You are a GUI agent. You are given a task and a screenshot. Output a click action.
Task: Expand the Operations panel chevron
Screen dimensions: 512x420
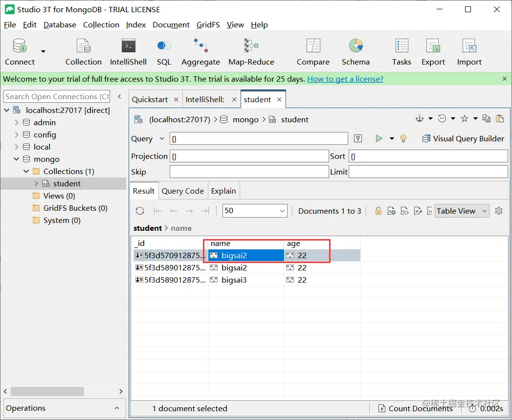(117, 408)
